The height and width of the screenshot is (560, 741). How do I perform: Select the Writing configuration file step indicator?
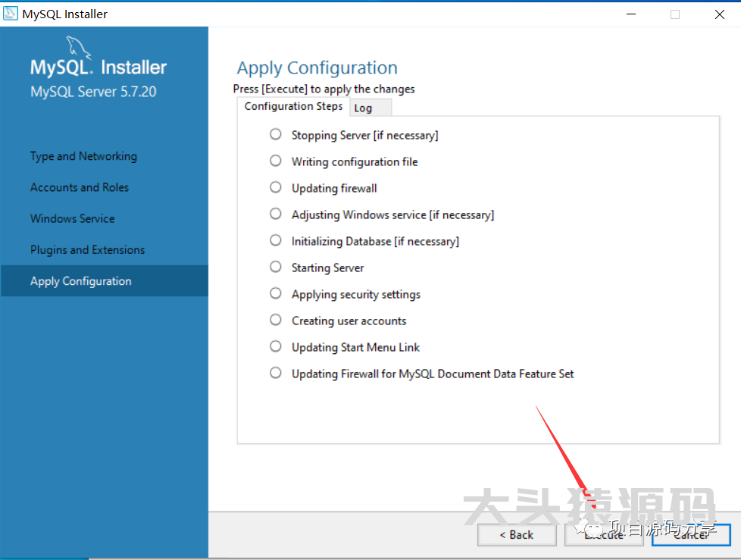pyautogui.click(x=276, y=161)
